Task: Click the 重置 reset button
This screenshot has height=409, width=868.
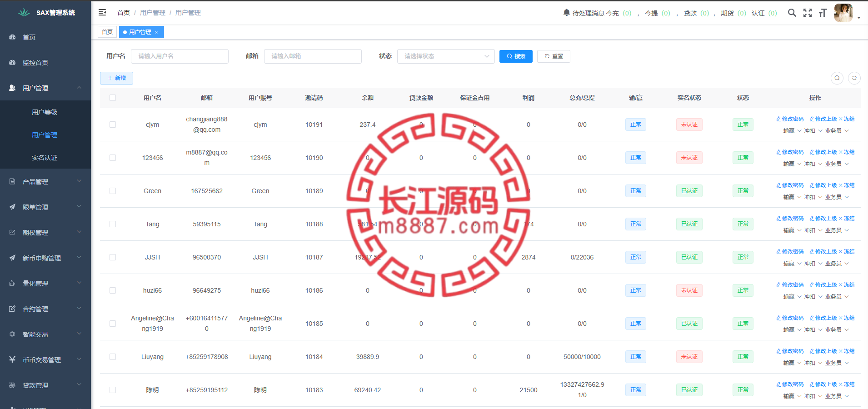Action: 554,56
